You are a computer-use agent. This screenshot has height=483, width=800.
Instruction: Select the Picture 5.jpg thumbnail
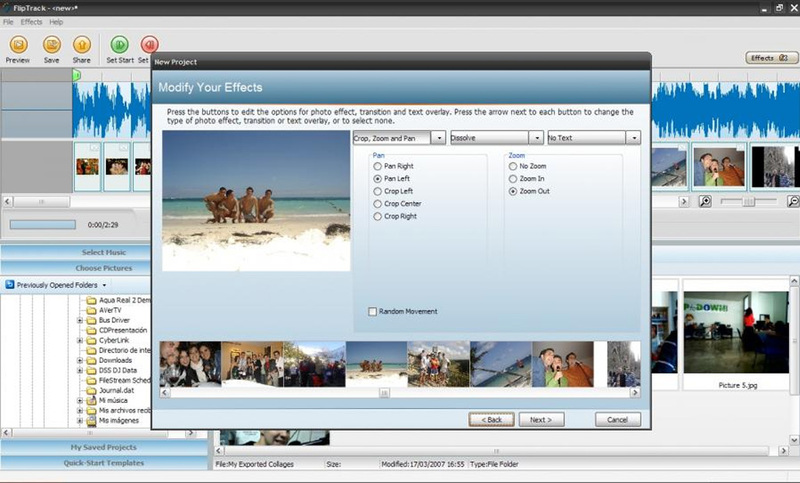(737, 333)
